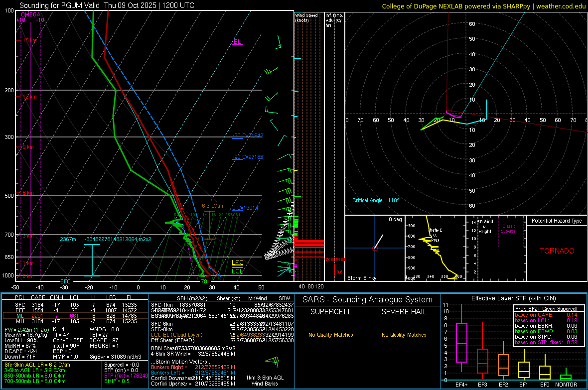
Task: Click the 'based on CAPE: 0.14' probability line
Action: click(x=546, y=315)
